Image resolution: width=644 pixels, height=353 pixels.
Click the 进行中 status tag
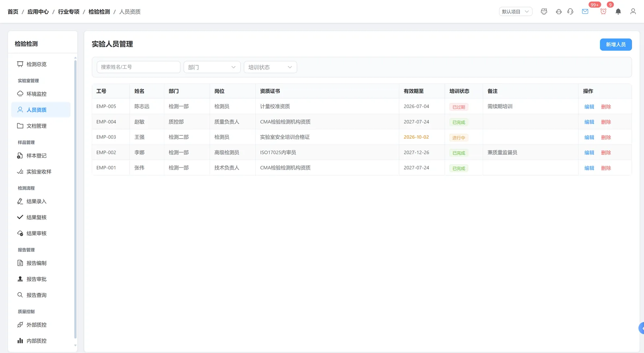point(459,138)
